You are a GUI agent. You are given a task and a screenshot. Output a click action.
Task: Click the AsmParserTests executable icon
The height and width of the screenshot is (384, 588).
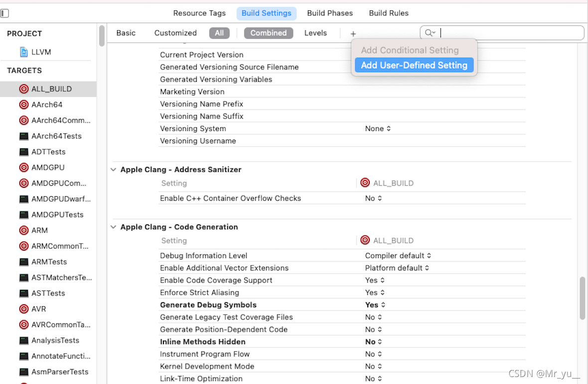[x=23, y=372]
